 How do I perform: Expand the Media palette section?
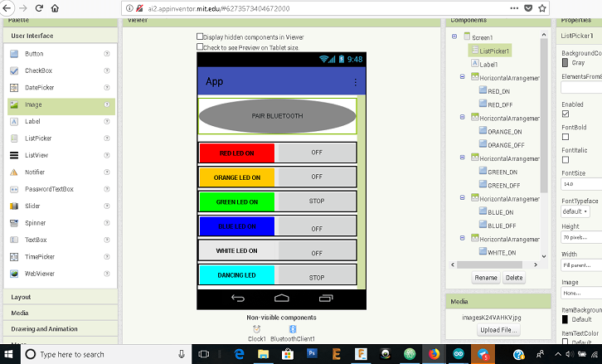click(x=61, y=313)
